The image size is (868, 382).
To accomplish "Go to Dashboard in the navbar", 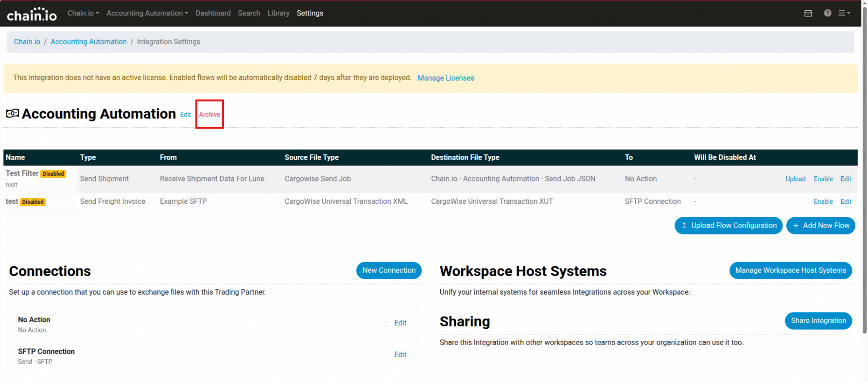I will pyautogui.click(x=213, y=13).
